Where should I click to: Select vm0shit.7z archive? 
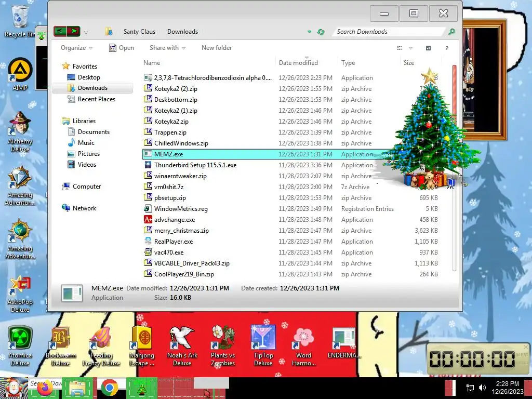[169, 187]
